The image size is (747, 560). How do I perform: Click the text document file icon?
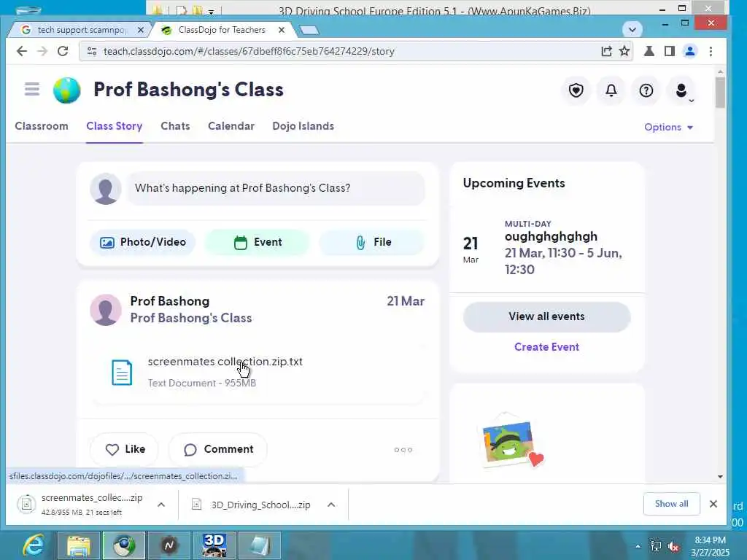click(122, 373)
